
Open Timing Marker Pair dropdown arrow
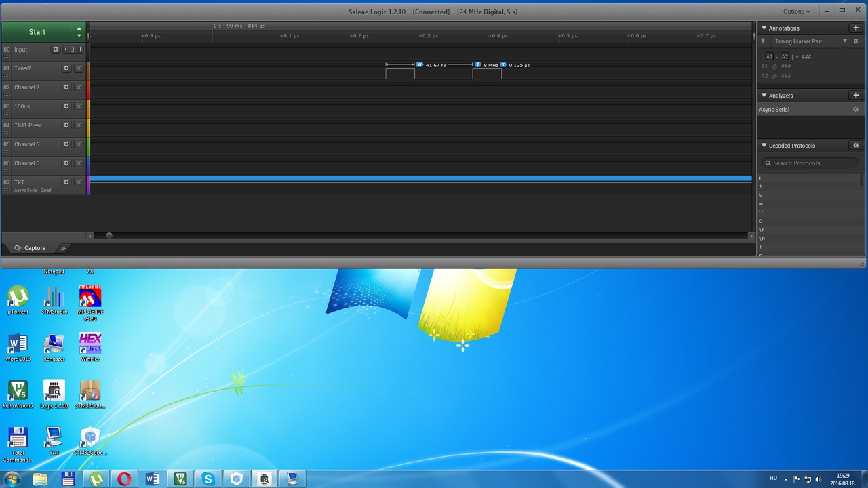click(845, 41)
